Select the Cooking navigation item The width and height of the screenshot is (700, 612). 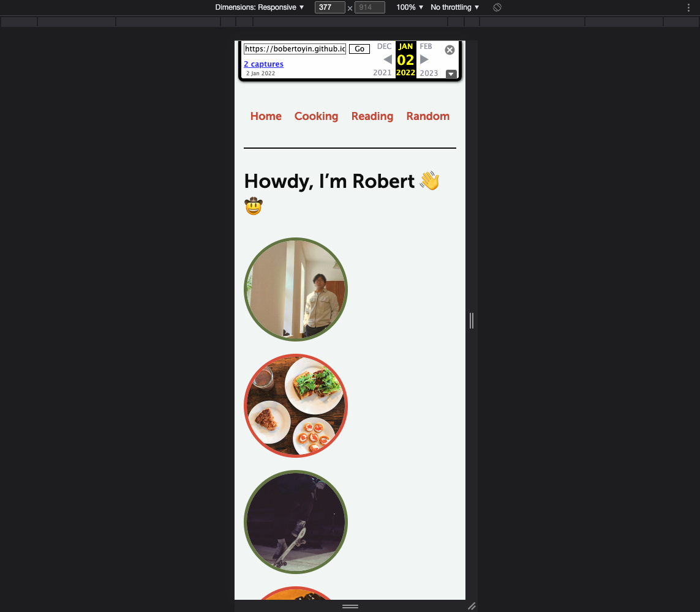click(316, 116)
